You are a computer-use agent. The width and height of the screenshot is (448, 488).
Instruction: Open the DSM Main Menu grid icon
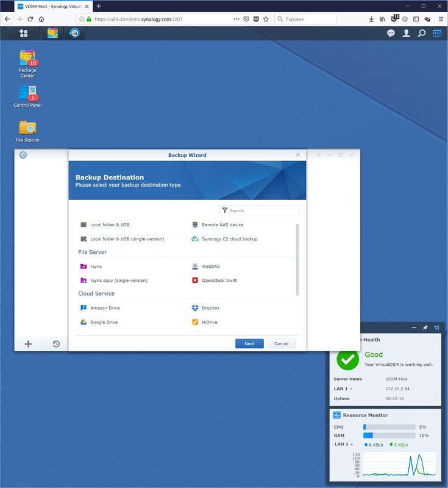pyautogui.click(x=24, y=34)
